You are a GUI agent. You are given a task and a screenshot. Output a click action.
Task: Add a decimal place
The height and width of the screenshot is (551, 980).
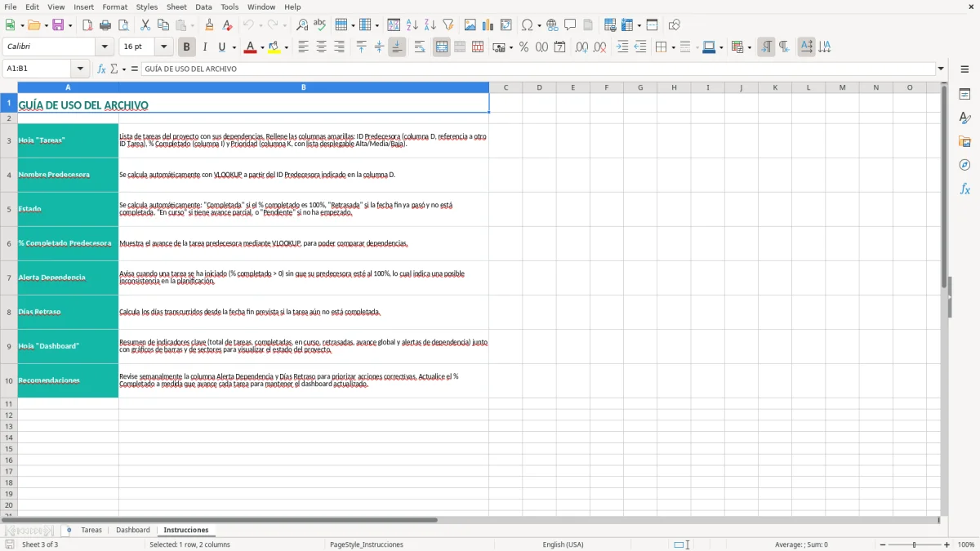pos(581,47)
